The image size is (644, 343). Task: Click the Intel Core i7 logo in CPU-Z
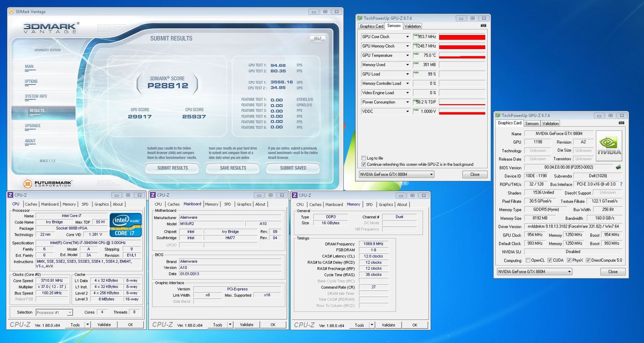(126, 225)
